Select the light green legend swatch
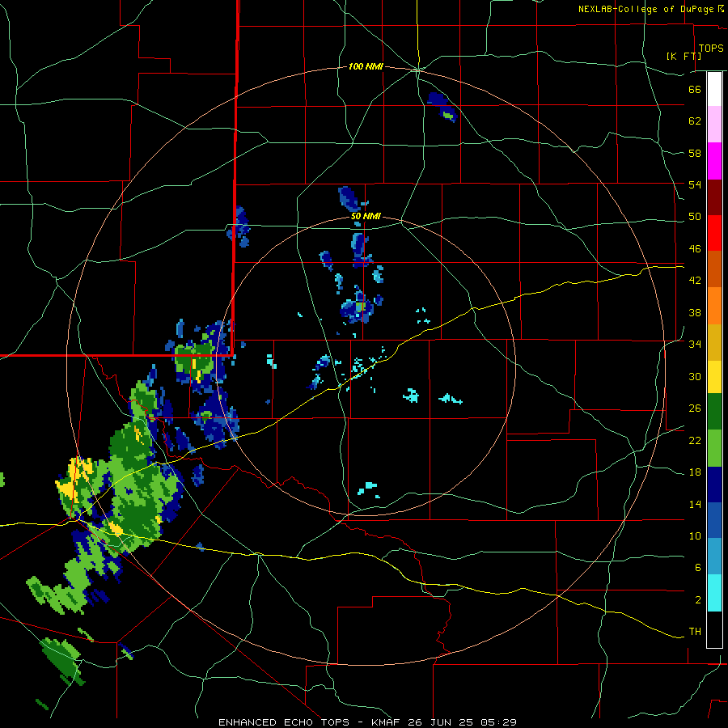Image resolution: width=728 pixels, height=728 pixels. (x=714, y=448)
